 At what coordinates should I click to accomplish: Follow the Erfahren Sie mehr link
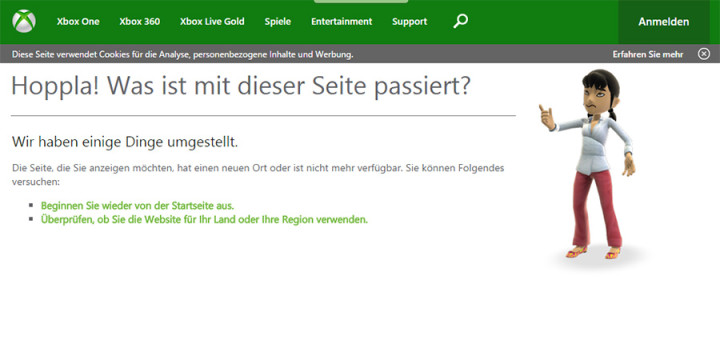[648, 55]
